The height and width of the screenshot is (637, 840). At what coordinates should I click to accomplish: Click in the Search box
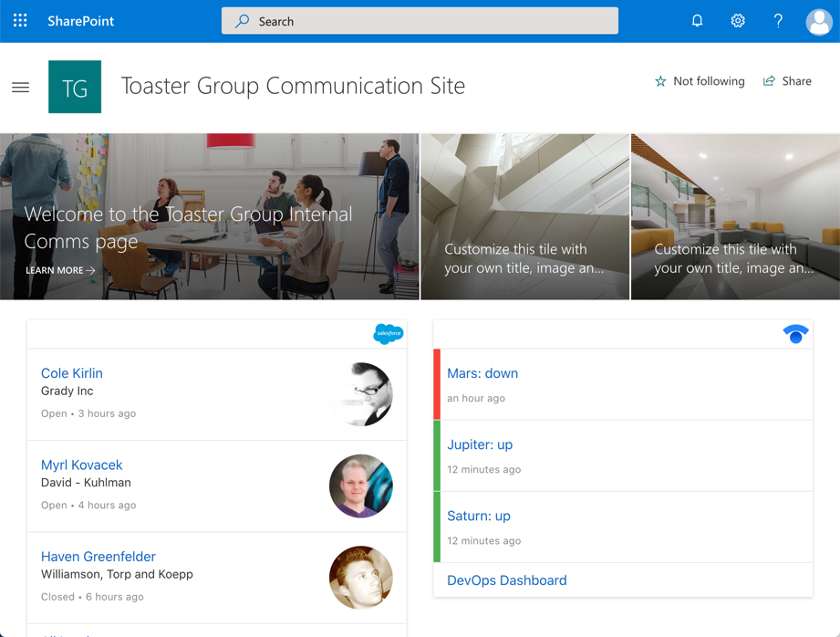(x=420, y=21)
